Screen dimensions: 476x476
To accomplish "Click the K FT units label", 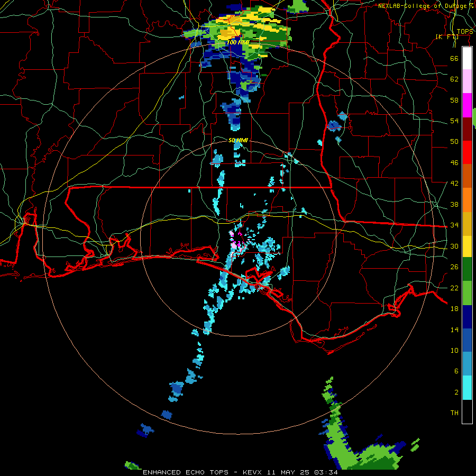I will [447, 37].
